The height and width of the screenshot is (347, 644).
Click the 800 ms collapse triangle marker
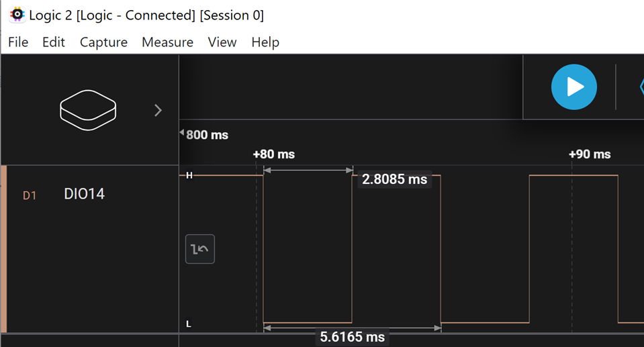[181, 134]
